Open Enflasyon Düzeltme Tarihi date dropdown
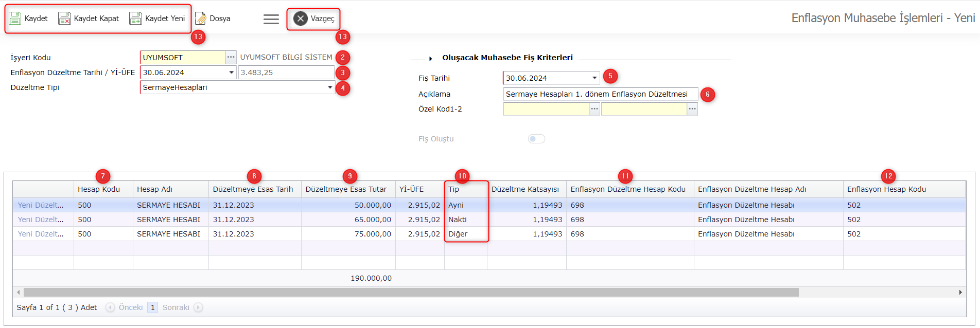The height and width of the screenshot is (328, 980). (231, 72)
